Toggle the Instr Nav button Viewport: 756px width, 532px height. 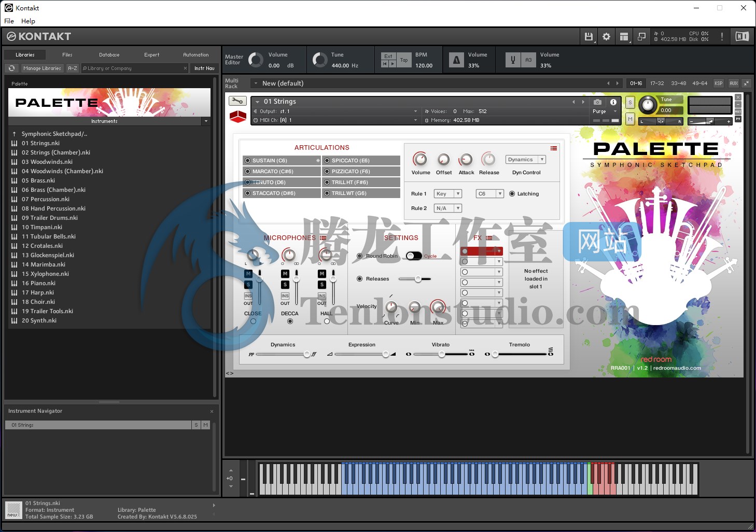[204, 68]
